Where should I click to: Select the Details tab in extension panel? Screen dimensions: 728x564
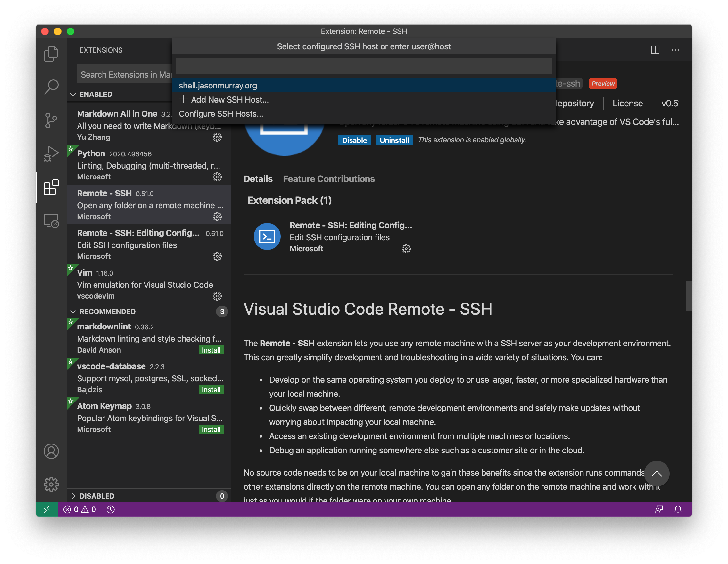click(258, 178)
